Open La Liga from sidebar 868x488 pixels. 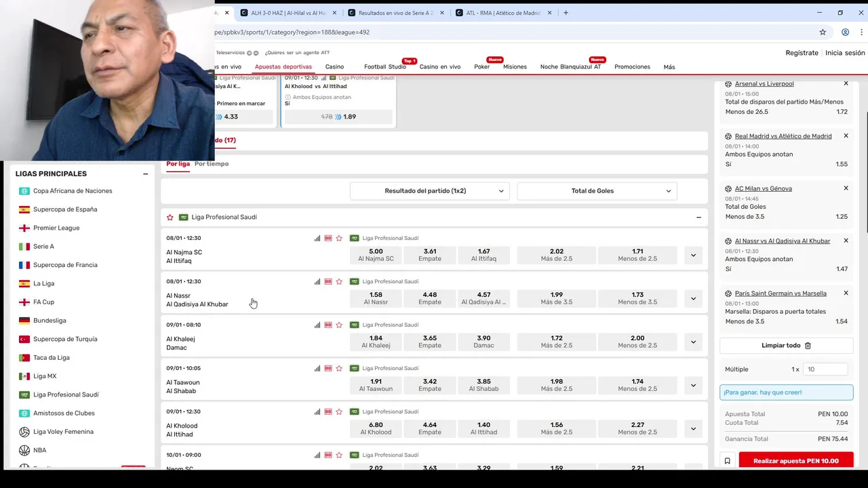[x=43, y=284]
